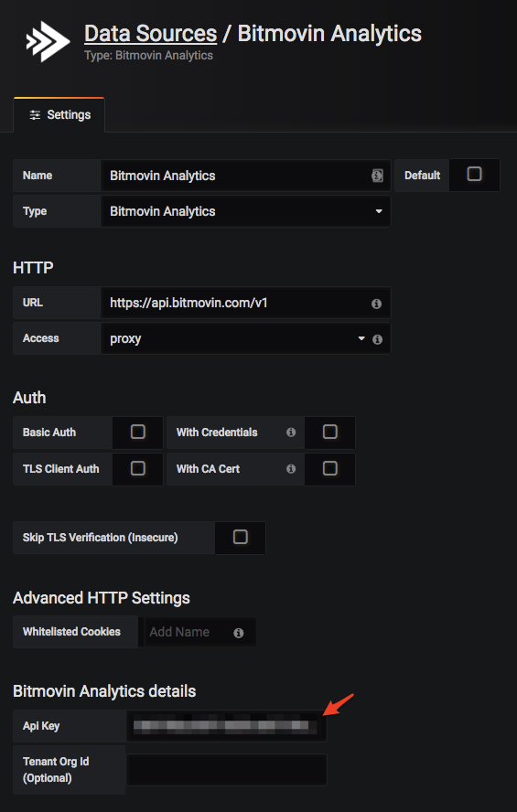Click the 'Bitmovin Analytics details' heading
Screen dimensions: 517x812
(104, 691)
